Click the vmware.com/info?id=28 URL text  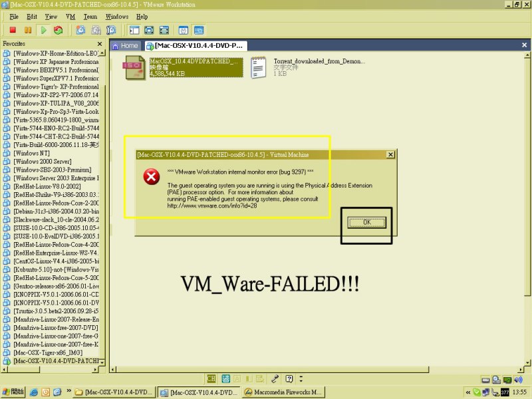pyautogui.click(x=212, y=205)
